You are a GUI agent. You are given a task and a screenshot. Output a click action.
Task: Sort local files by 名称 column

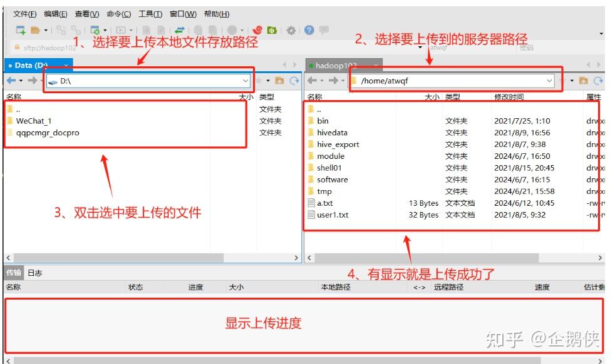pos(14,96)
